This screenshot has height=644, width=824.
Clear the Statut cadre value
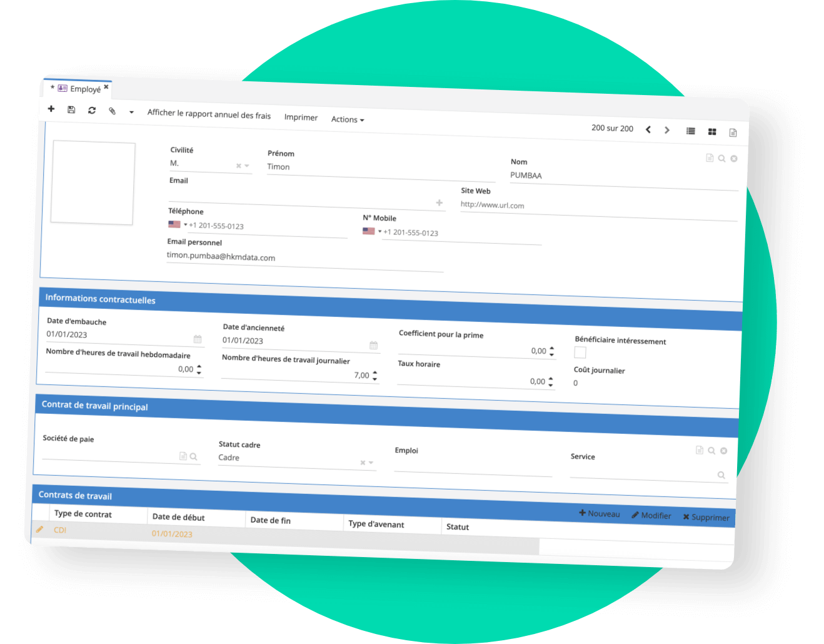pos(363,463)
